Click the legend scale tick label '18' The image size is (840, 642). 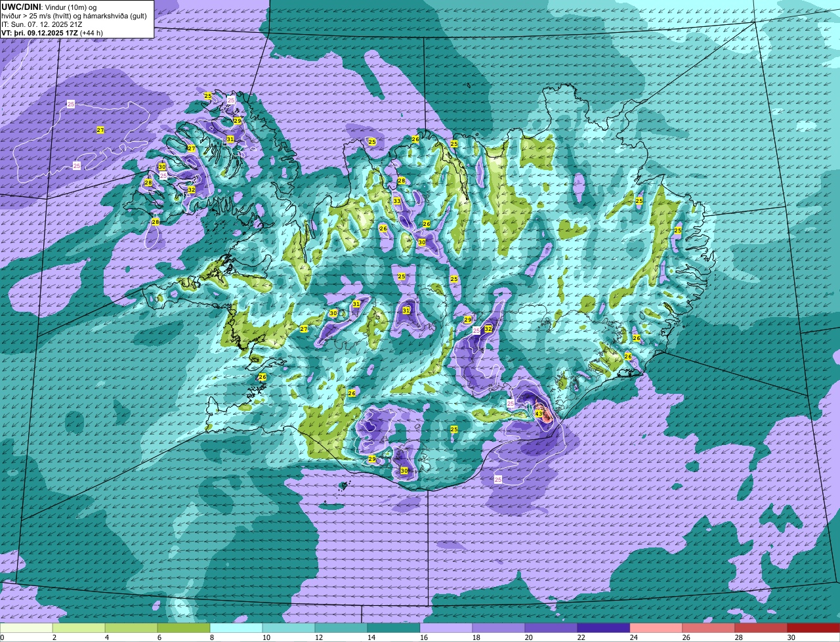[476, 637]
